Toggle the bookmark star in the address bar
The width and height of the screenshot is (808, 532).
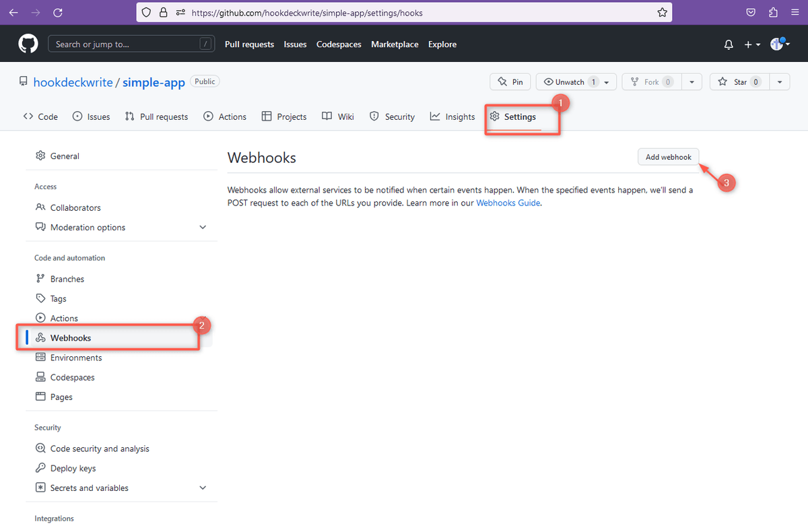tap(662, 12)
